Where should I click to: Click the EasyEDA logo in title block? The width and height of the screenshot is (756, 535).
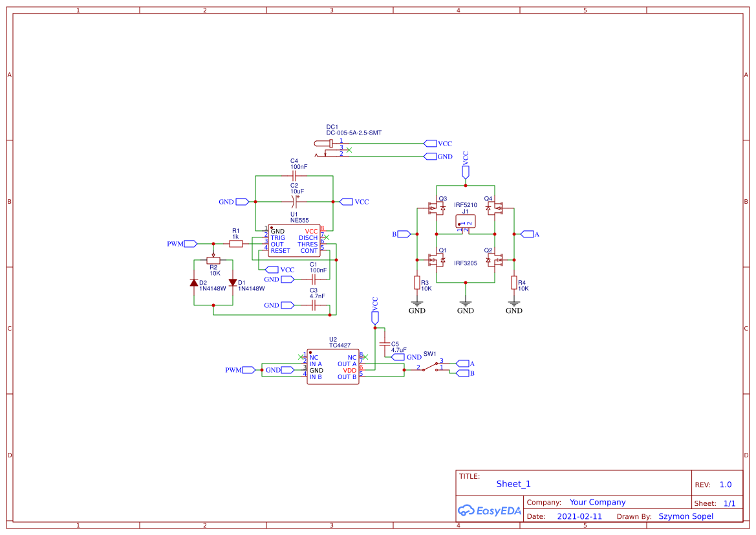point(490,510)
